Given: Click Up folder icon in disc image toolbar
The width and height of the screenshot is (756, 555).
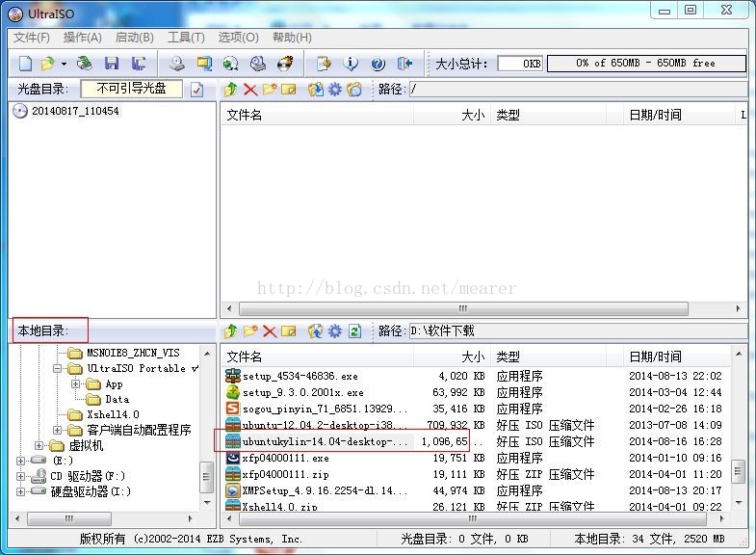Looking at the screenshot, I should [231, 90].
